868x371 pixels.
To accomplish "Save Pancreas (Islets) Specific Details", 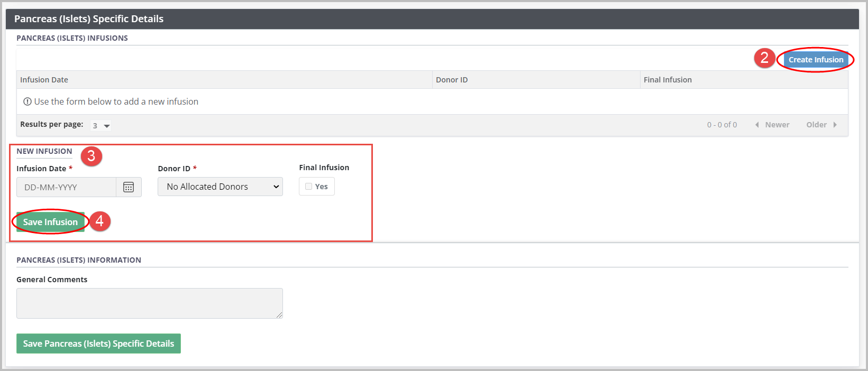I will [x=98, y=344].
